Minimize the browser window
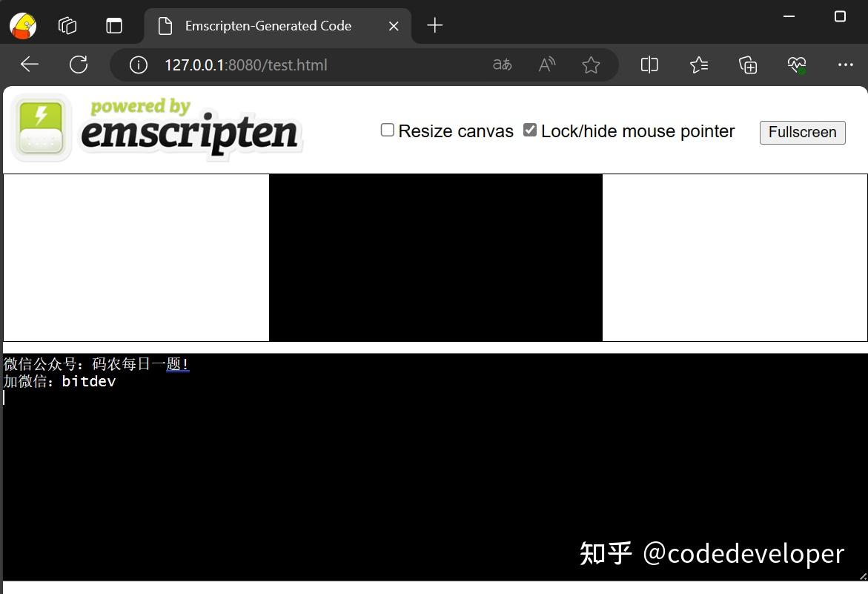This screenshot has width=868, height=594. coord(789,16)
